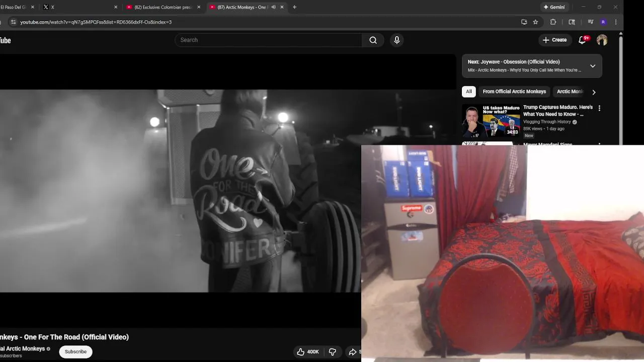The height and width of the screenshot is (362, 644).
Task: Open a new browser tab
Action: pyautogui.click(x=294, y=7)
